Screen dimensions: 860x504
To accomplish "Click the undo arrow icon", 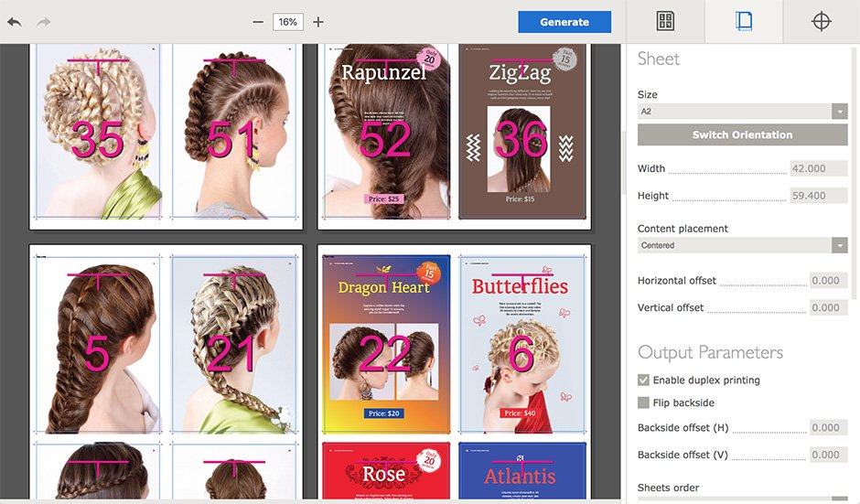I will pyautogui.click(x=15, y=22).
